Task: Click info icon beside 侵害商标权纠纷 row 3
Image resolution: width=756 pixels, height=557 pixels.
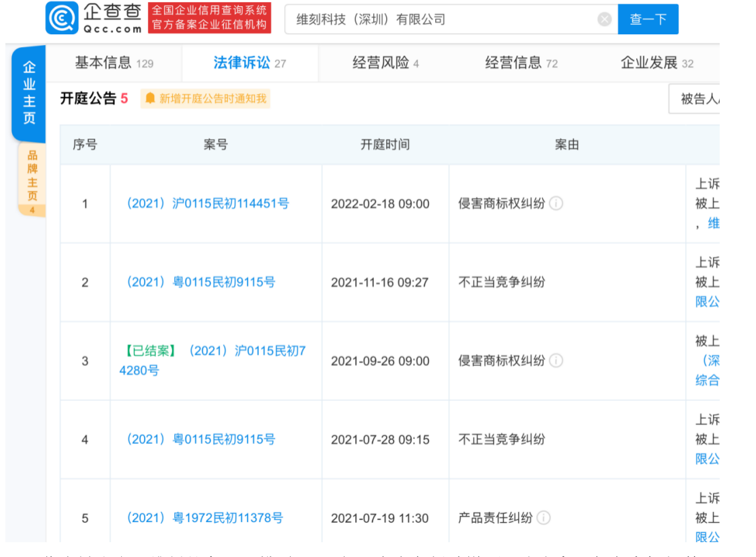Action: 556,361
